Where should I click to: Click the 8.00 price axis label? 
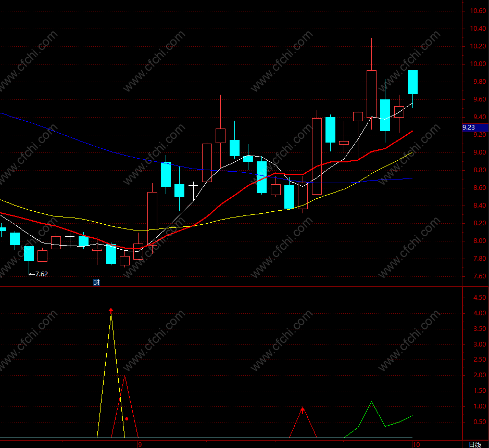[x=480, y=241]
